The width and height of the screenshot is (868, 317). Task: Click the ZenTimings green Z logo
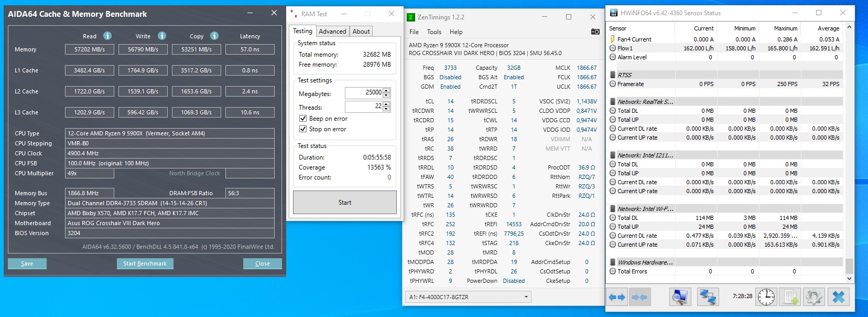point(411,17)
